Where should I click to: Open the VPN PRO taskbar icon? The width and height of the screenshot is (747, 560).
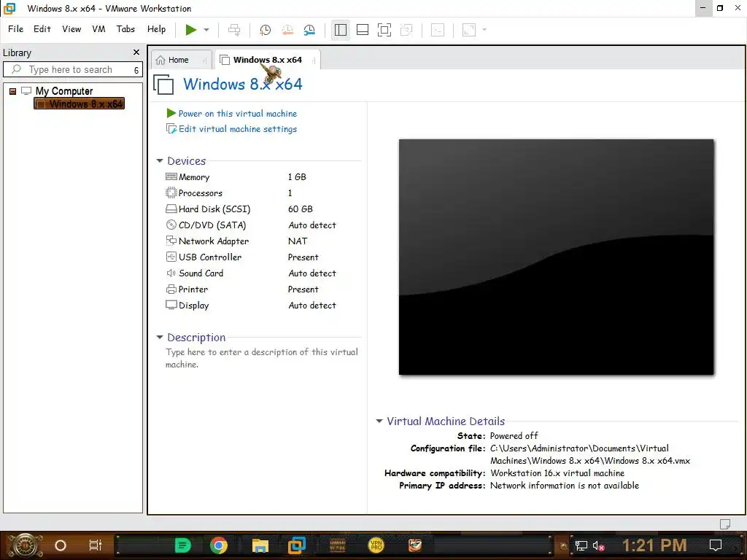coord(376,545)
